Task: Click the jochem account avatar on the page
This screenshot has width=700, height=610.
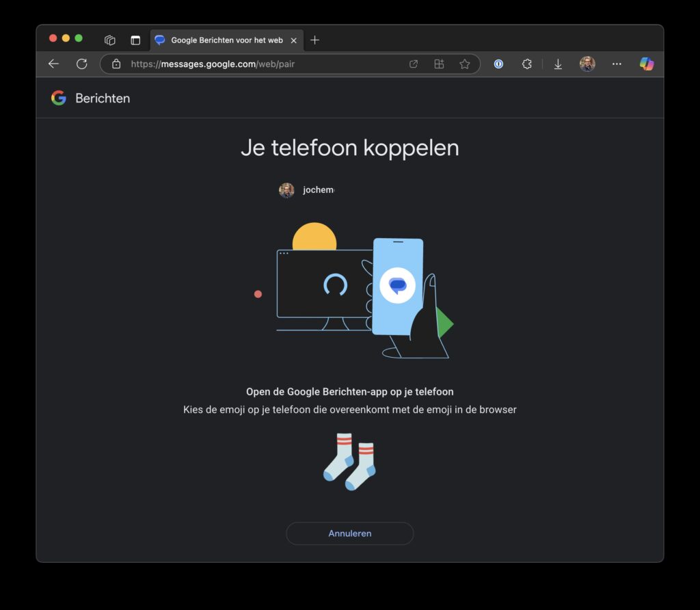Action: (286, 190)
